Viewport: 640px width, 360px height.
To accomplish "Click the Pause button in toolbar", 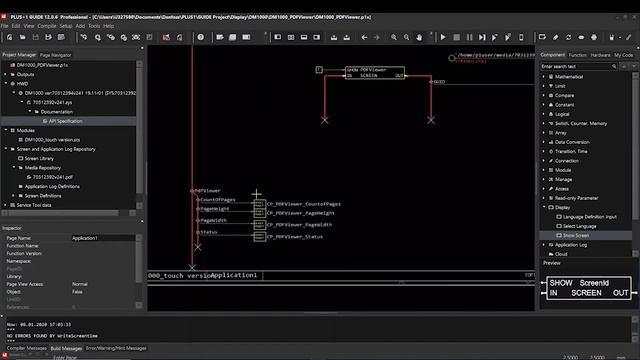I will tap(469, 37).
